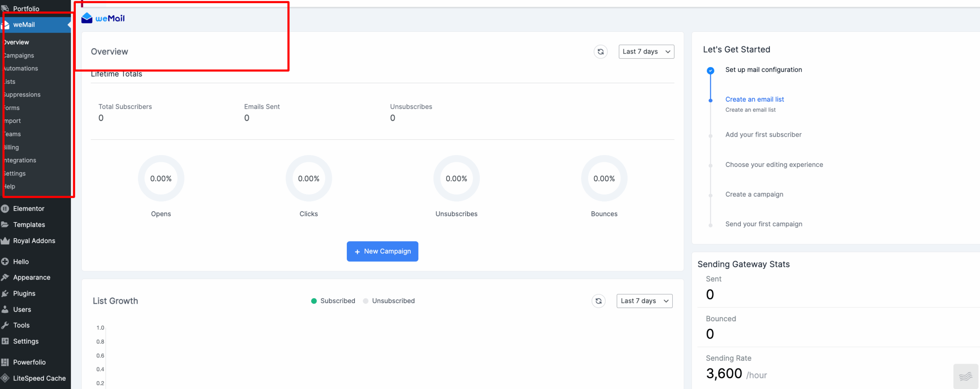
Task: Go to Campaigns in weMail submenu
Action: [19, 56]
